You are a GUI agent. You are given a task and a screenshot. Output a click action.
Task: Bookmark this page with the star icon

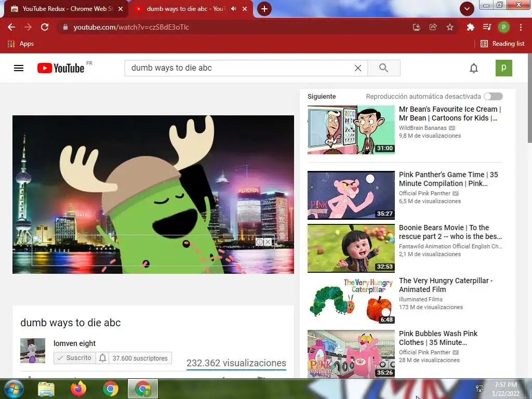click(x=450, y=27)
